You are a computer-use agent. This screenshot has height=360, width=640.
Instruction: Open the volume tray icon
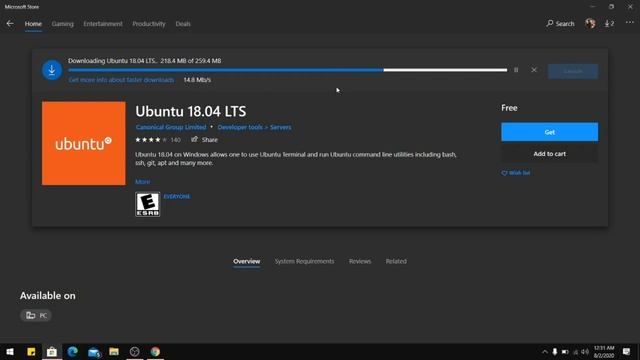tap(585, 352)
